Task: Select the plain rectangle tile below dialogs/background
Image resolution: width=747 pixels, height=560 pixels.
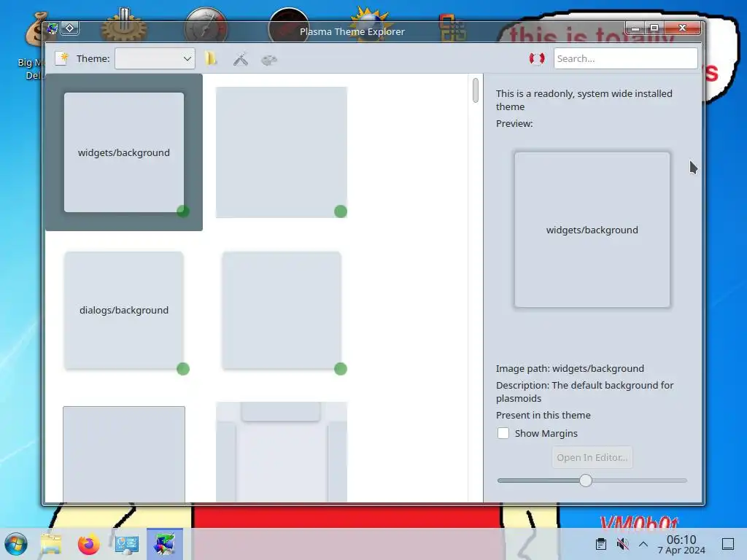Action: (124, 454)
